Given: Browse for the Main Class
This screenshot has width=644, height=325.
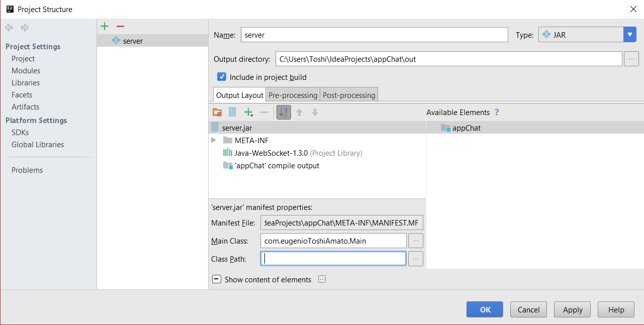Looking at the screenshot, I should [416, 241].
